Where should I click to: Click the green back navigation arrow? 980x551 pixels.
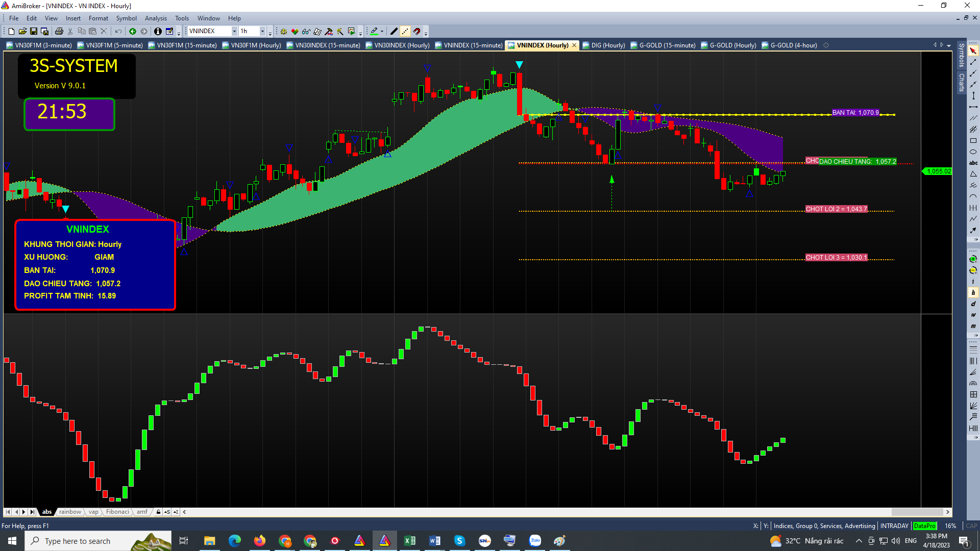click(x=133, y=32)
